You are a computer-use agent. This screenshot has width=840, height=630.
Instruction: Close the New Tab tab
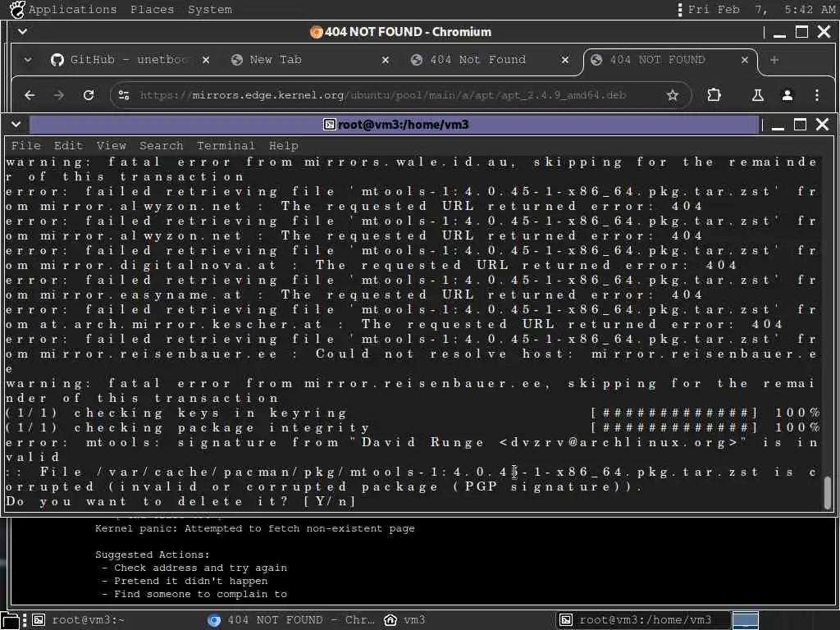click(386, 60)
